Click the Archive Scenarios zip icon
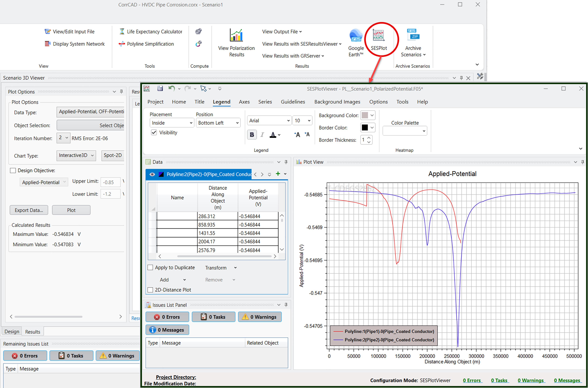Screen dimensions: 588x388 (413, 34)
